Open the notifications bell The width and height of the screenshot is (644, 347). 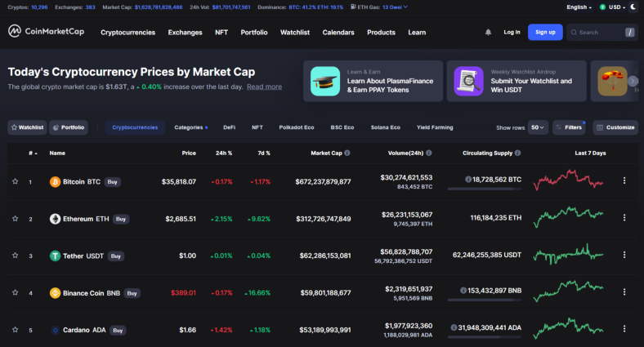[x=488, y=32]
